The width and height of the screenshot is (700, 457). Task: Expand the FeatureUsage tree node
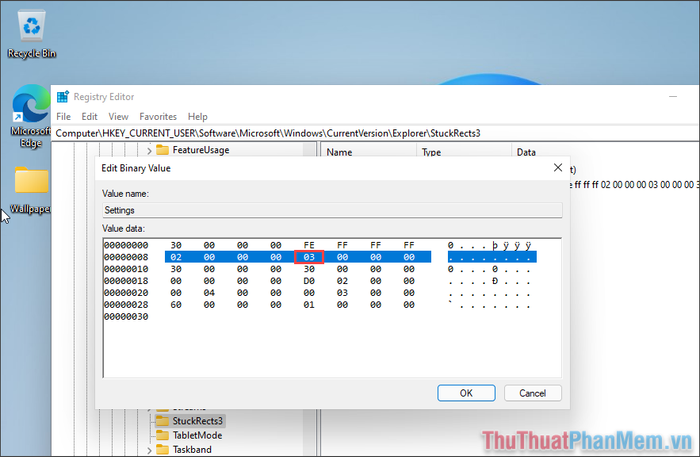tap(149, 150)
